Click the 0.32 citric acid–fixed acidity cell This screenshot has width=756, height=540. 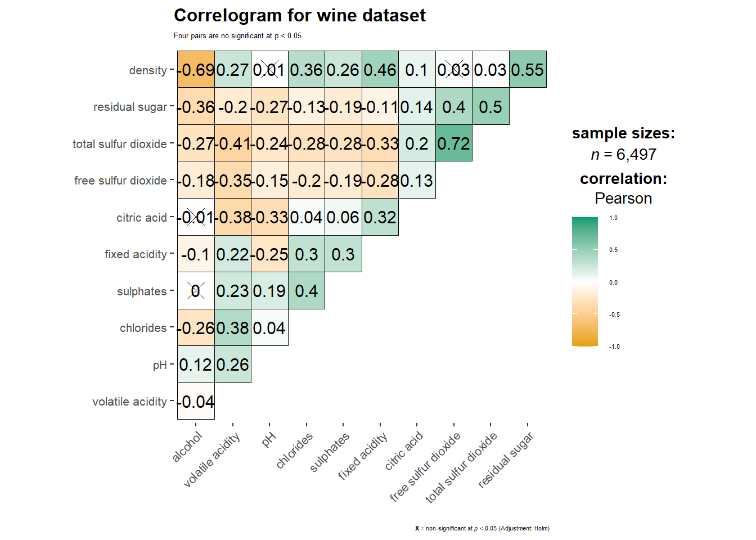(380, 217)
